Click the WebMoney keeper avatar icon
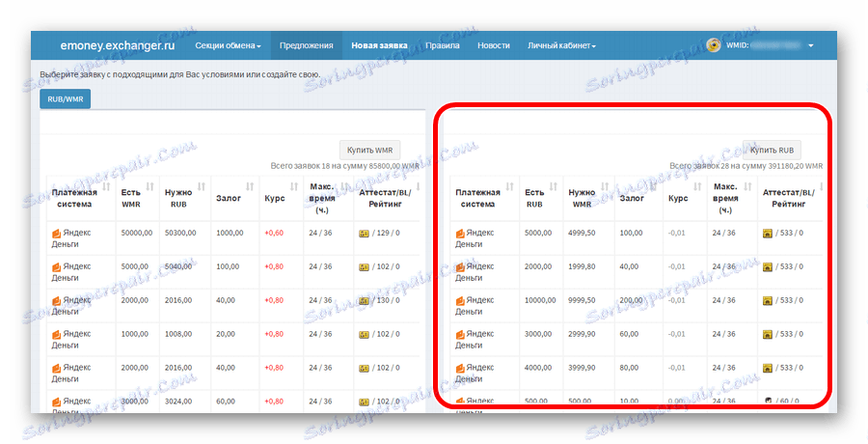The height and width of the screenshot is (444, 868). tap(714, 45)
